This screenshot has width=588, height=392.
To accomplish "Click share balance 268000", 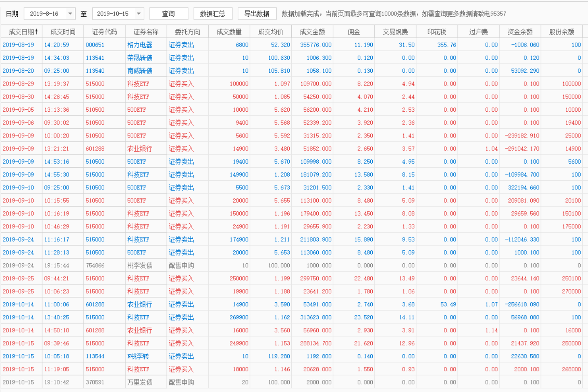I will (571, 369).
